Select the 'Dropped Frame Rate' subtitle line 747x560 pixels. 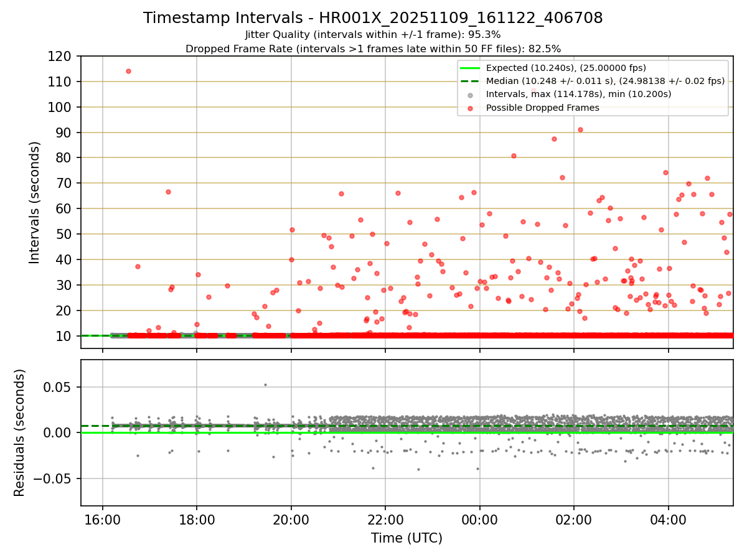tap(373, 49)
